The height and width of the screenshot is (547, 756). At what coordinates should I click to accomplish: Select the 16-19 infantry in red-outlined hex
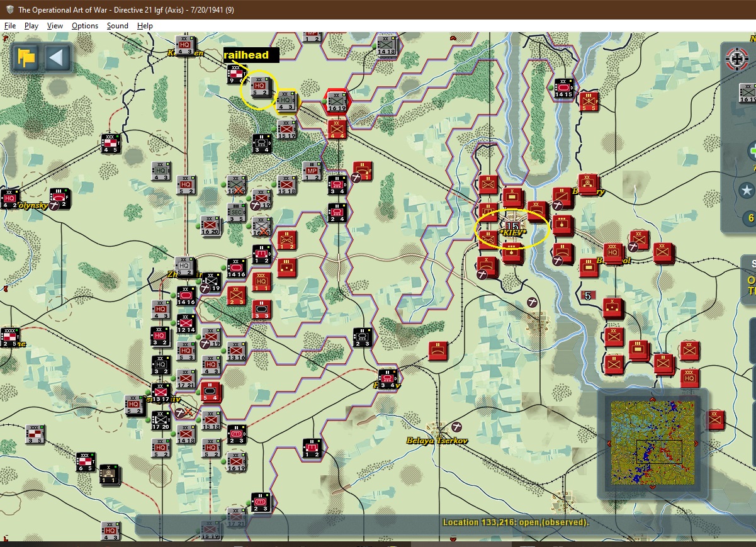pyautogui.click(x=337, y=100)
